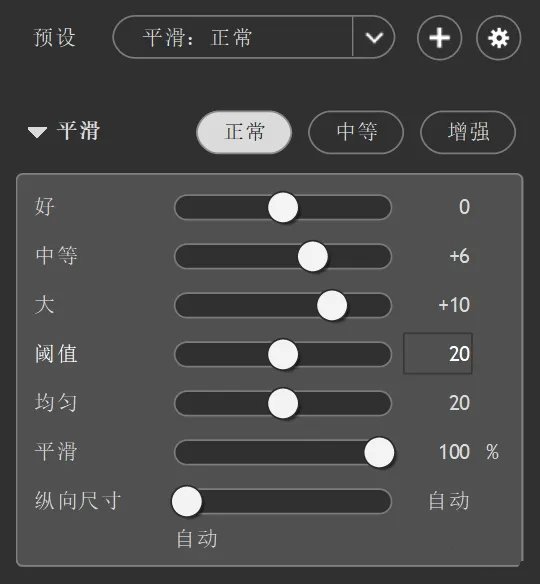Select the 增强 smoothing mode
This screenshot has width=540, height=584.
tap(468, 132)
